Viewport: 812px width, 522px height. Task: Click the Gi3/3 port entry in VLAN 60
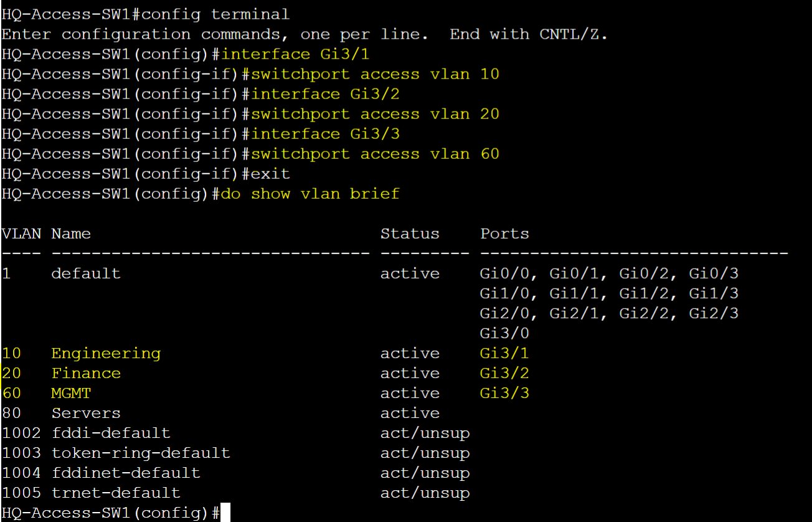point(504,393)
